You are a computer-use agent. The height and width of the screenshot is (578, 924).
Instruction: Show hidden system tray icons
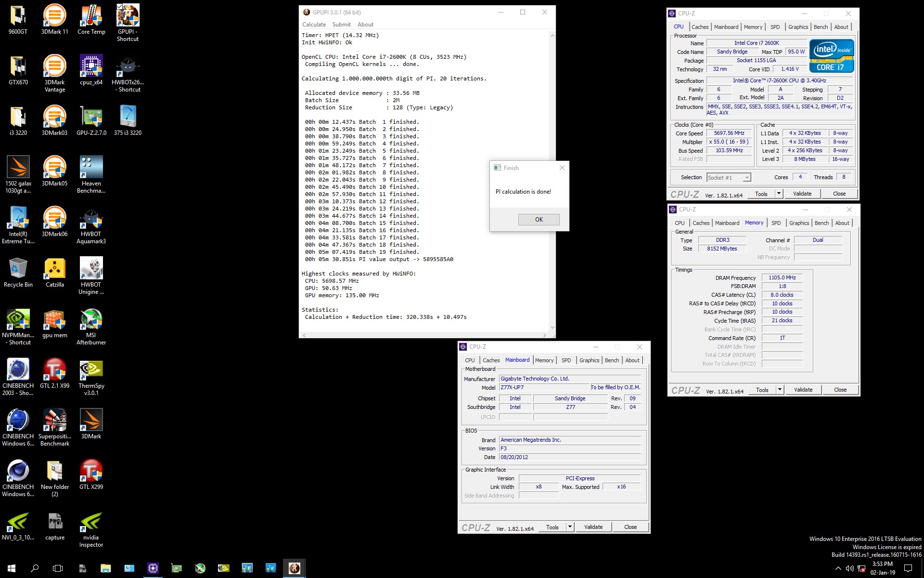[838, 568]
